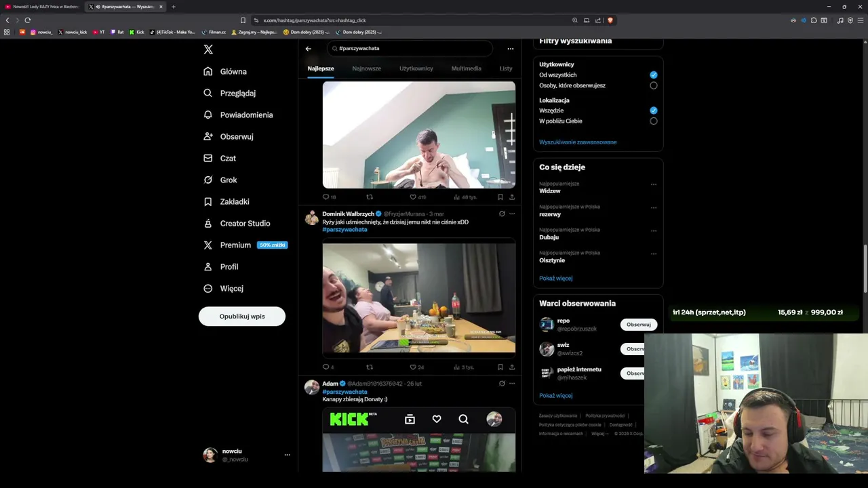This screenshot has width=868, height=488.
Task: Go back using the arrow beside search
Action: (x=309, y=49)
